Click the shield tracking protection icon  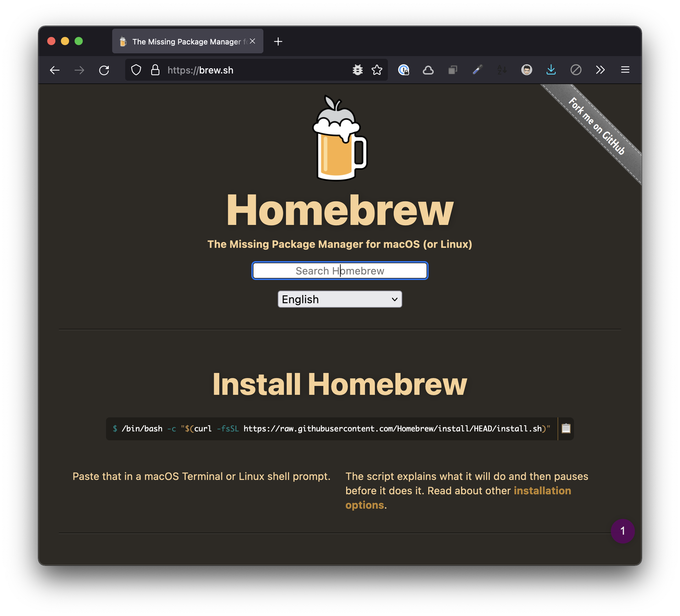[136, 70]
